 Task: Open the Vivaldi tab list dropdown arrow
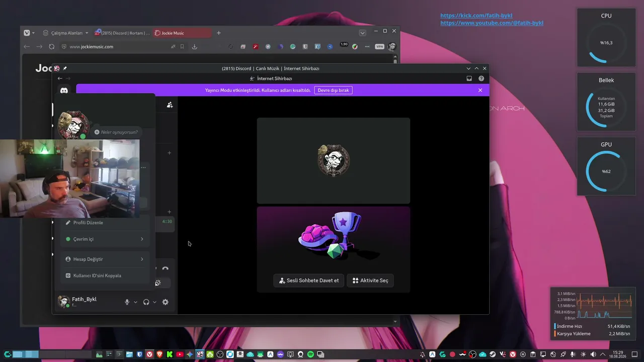pos(362,33)
